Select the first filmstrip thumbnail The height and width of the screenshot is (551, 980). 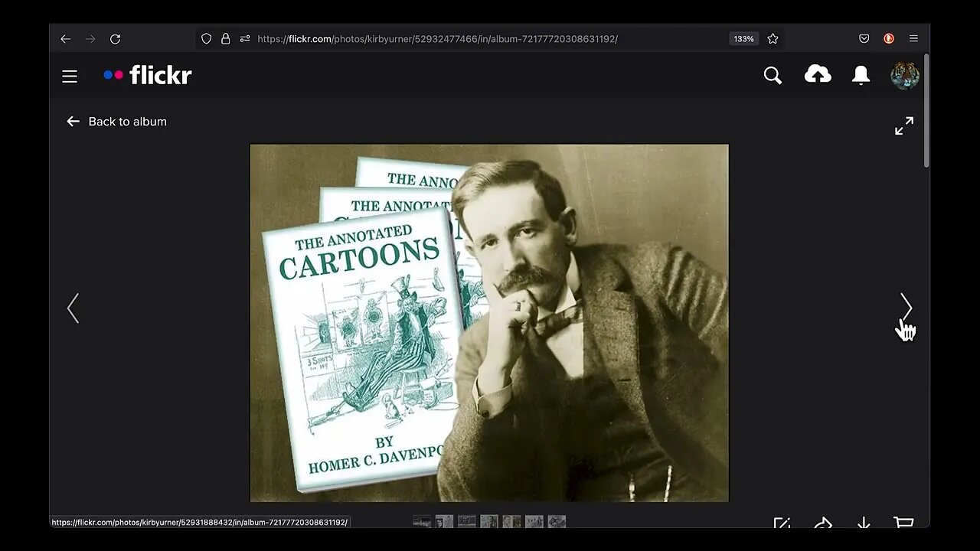(x=422, y=522)
